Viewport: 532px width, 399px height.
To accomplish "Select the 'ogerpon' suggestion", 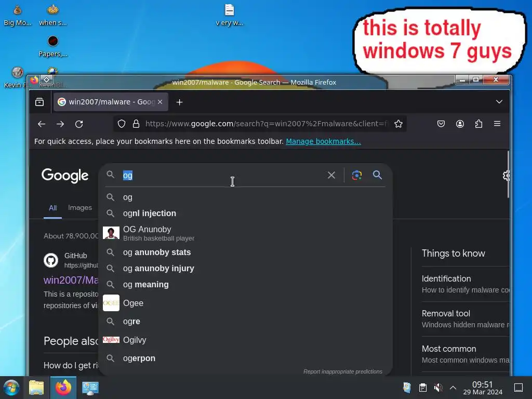I will 245,358.
